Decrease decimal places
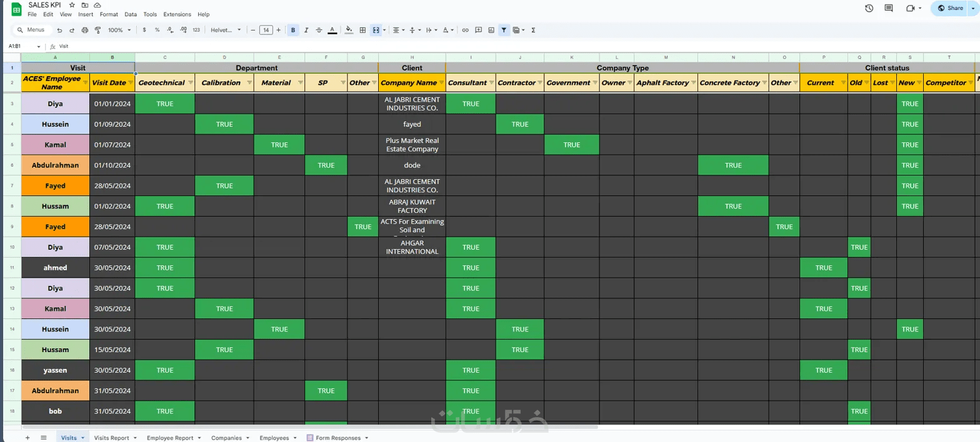Screen dimensions: 980x442 170,30
